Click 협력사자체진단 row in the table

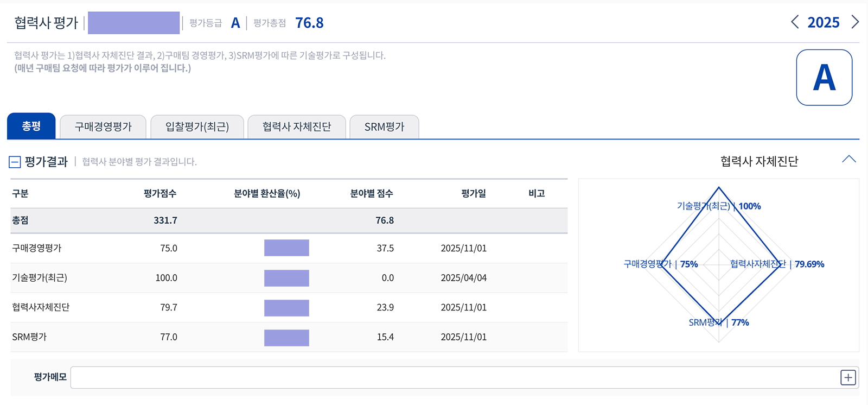(41, 307)
